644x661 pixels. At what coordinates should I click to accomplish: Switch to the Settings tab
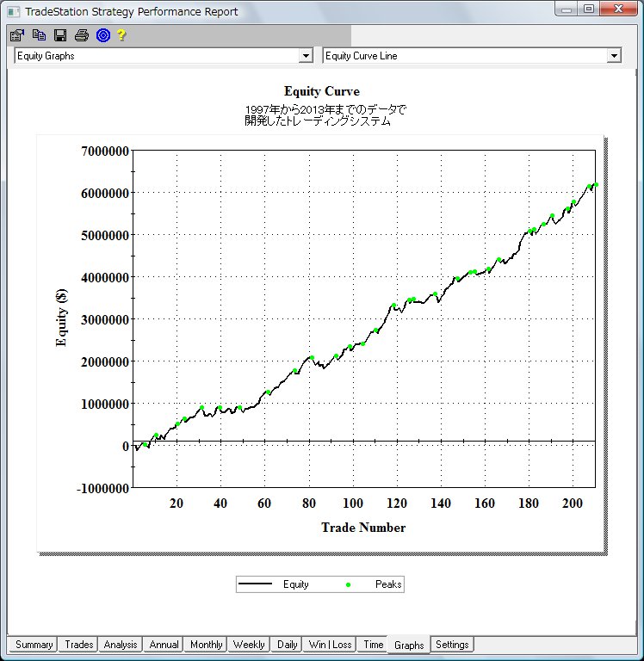pos(452,645)
